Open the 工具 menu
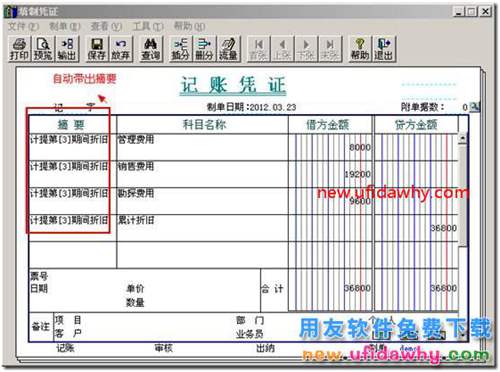This screenshot has width=500, height=372. 148,26
